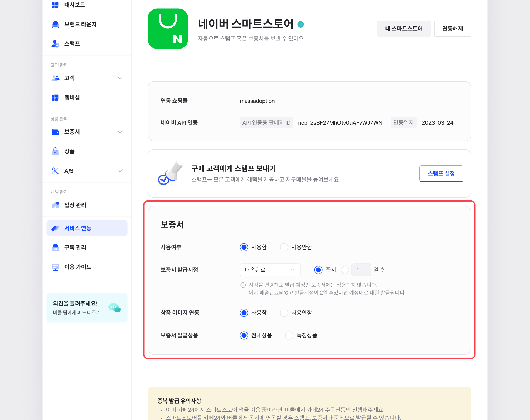Expand the 고객 submenu chevron
This screenshot has width=530, height=420.
[120, 78]
